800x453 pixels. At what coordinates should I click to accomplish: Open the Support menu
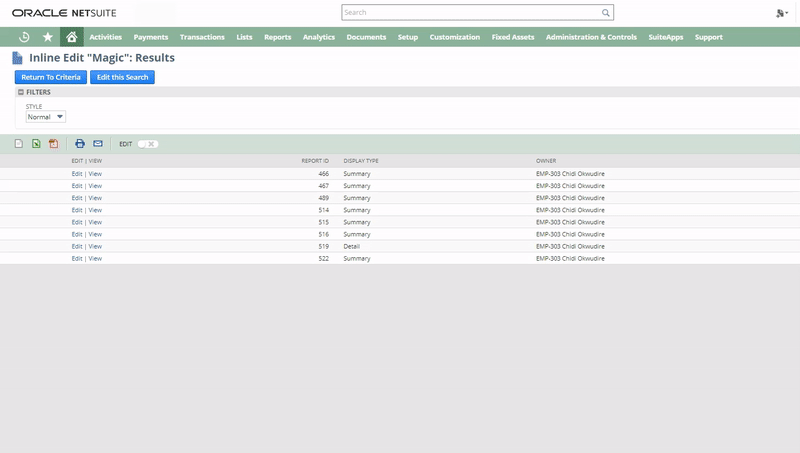click(709, 37)
